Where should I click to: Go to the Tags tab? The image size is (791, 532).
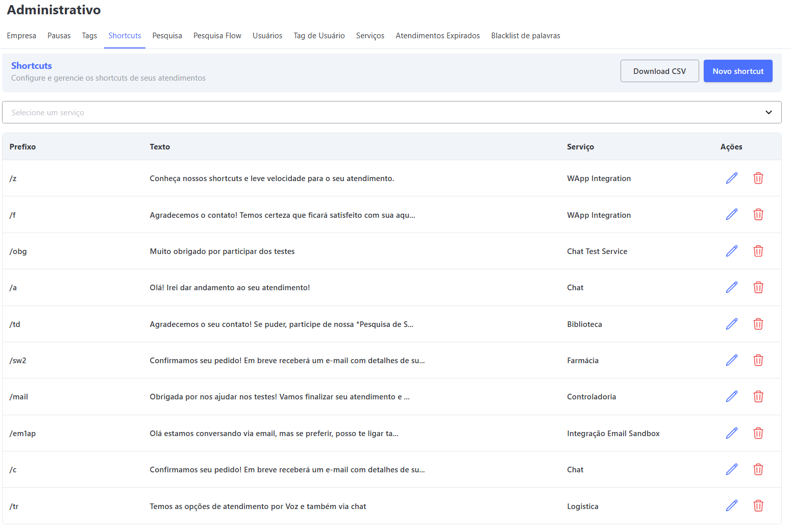(x=89, y=36)
